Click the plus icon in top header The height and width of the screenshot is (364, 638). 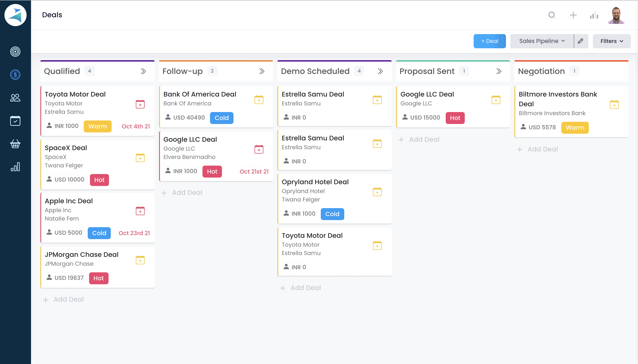[x=573, y=15]
